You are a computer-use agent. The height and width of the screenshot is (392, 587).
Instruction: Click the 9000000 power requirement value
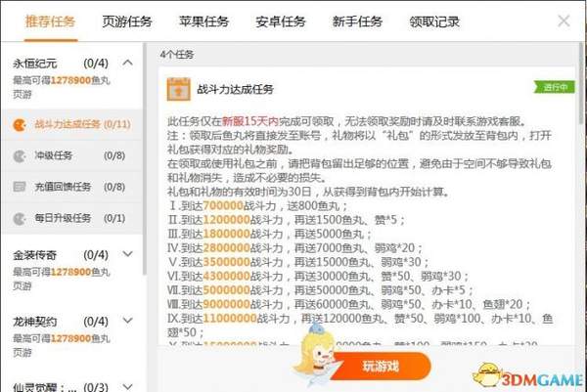pyautogui.click(x=226, y=304)
